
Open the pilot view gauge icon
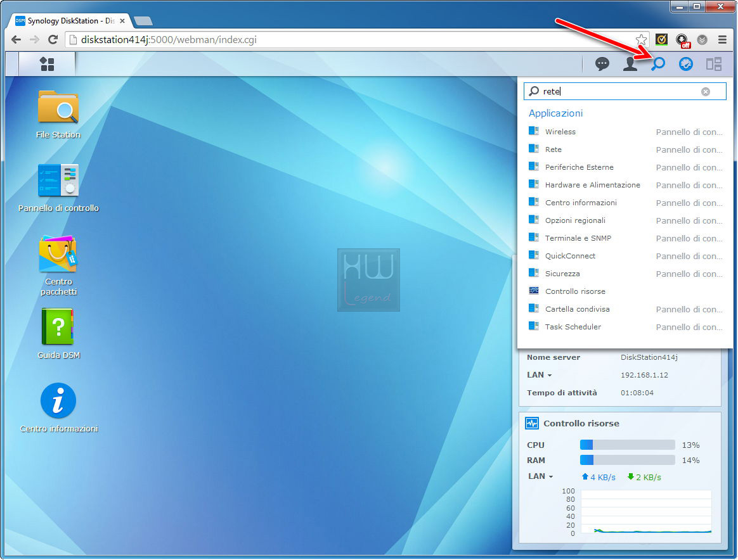pos(686,64)
